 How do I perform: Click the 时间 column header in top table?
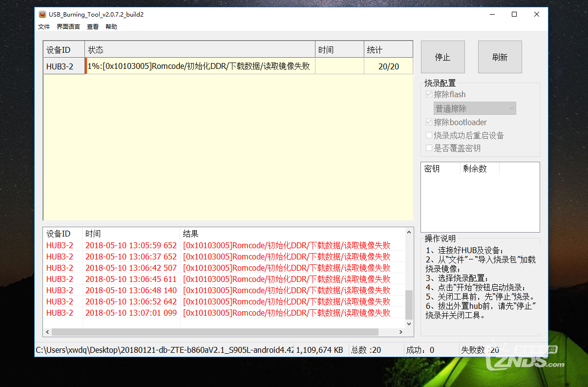click(339, 50)
